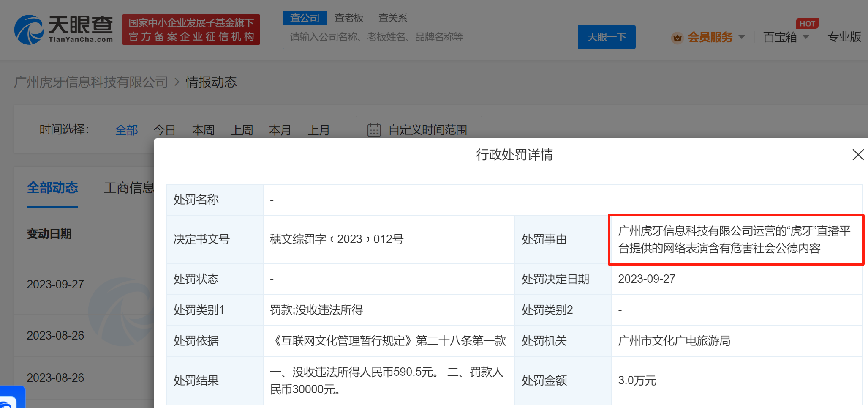868x408 pixels.
Task: Switch to the 查关系 search tab
Action: (393, 18)
